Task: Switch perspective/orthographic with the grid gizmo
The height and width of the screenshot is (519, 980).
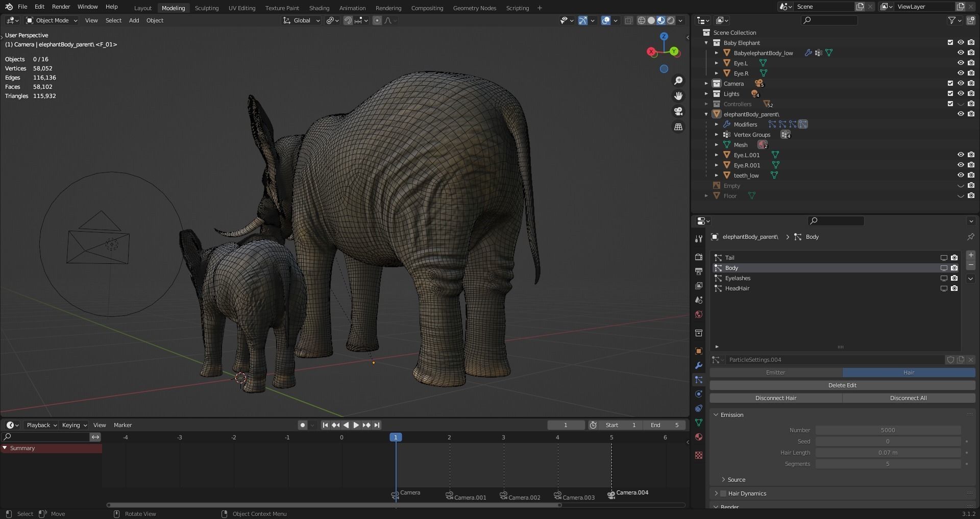Action: pos(678,127)
